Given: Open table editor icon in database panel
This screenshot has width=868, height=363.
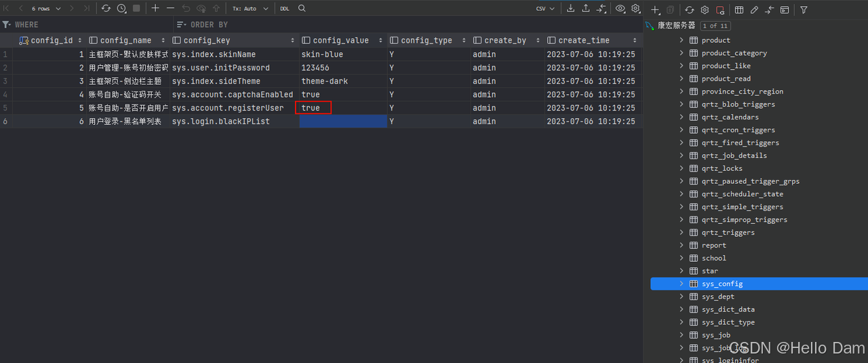Looking at the screenshot, I should pyautogui.click(x=739, y=9).
